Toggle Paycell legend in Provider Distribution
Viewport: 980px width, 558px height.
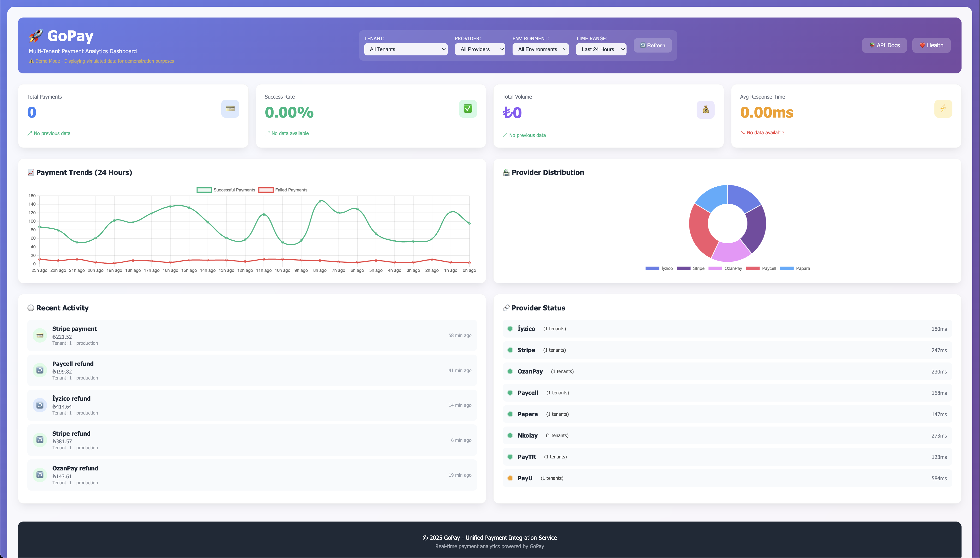click(761, 269)
